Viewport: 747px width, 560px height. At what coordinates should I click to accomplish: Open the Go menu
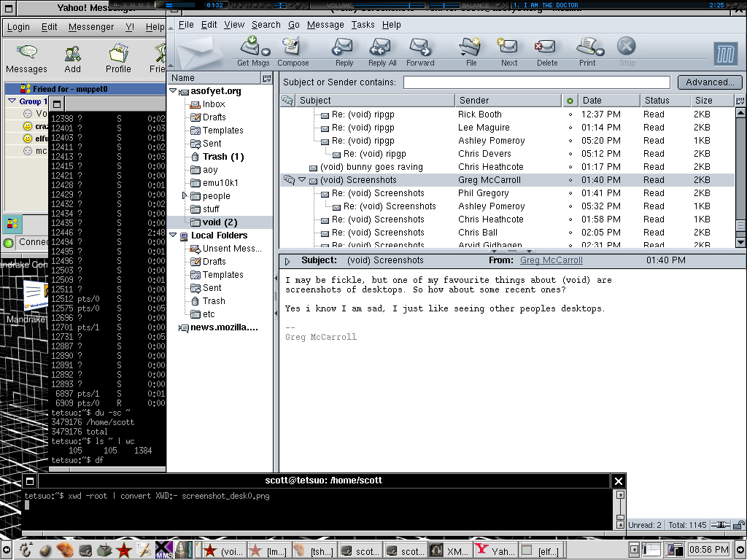click(x=294, y=25)
